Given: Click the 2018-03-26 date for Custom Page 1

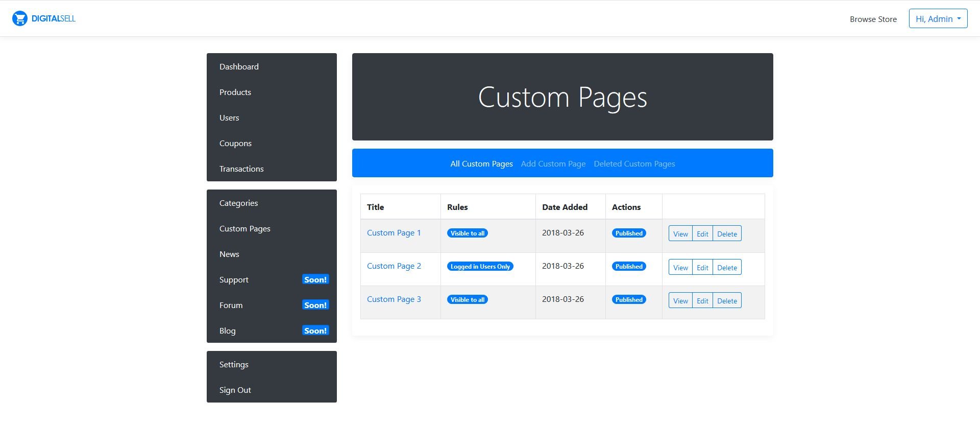Looking at the screenshot, I should (563, 232).
